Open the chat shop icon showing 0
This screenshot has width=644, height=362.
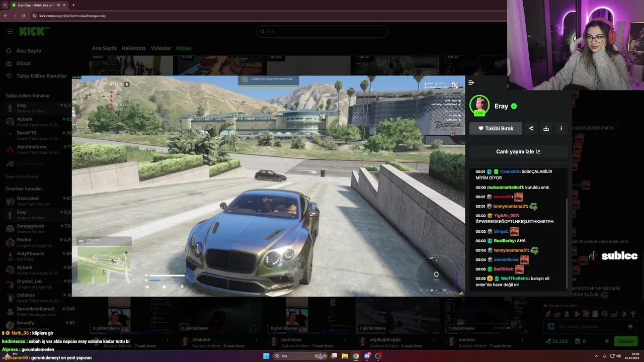click(580, 341)
